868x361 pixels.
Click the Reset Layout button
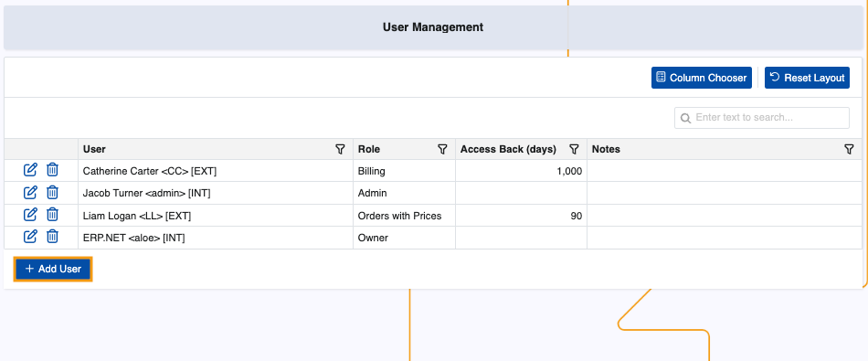pos(807,78)
